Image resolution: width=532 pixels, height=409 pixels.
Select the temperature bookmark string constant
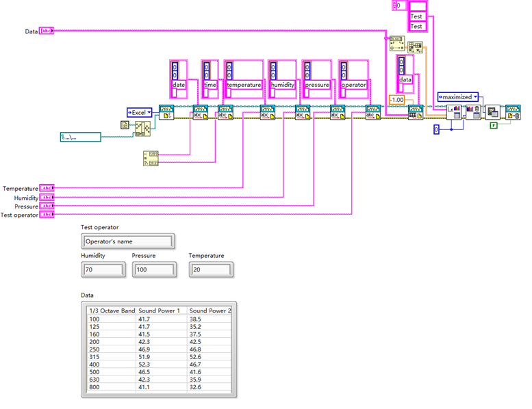(244, 85)
